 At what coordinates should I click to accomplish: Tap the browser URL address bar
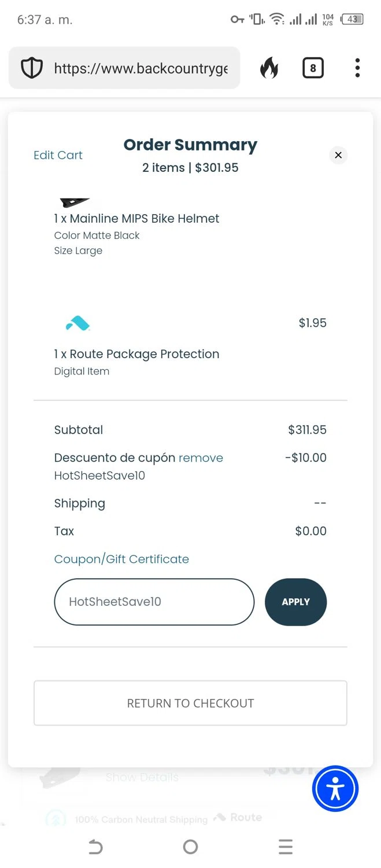[140, 68]
